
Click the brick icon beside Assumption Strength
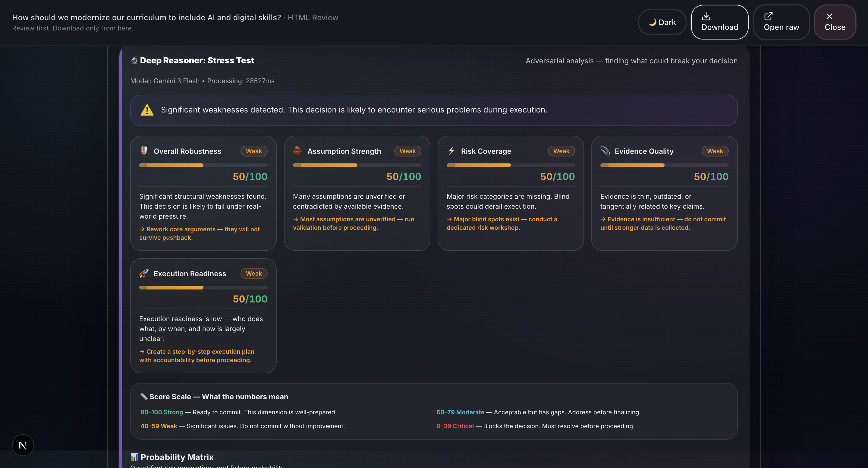tap(297, 150)
